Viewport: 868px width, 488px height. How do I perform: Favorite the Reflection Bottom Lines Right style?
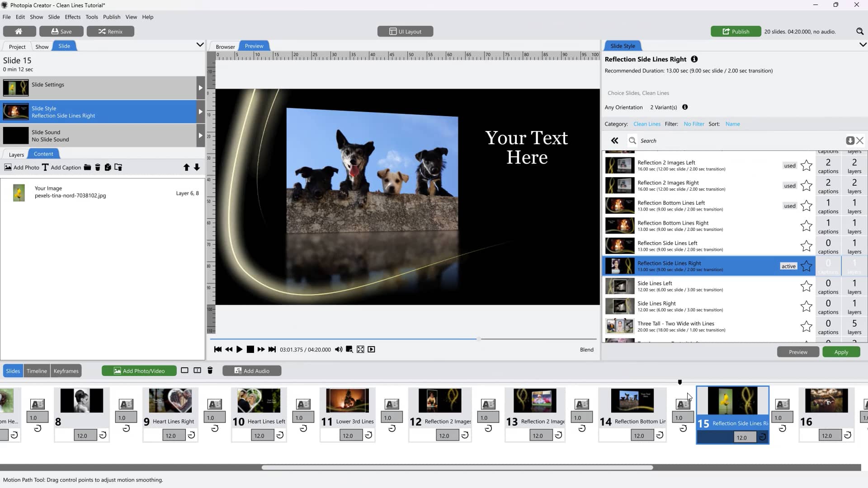[x=807, y=226]
